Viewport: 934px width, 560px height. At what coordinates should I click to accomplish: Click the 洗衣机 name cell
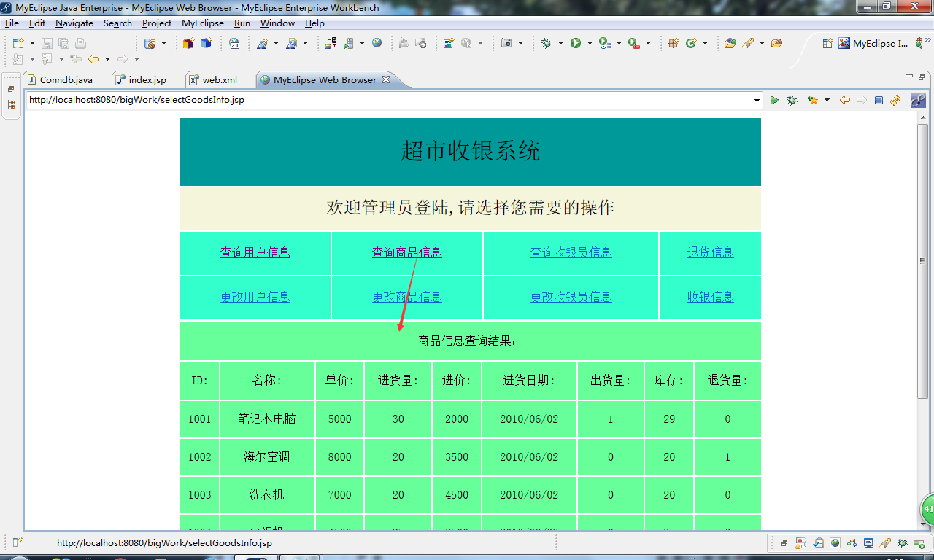tap(267, 495)
